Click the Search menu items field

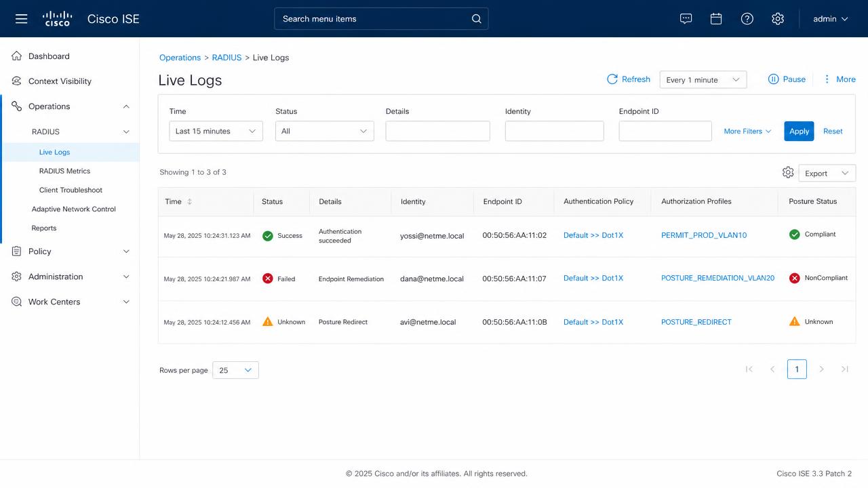(x=381, y=19)
